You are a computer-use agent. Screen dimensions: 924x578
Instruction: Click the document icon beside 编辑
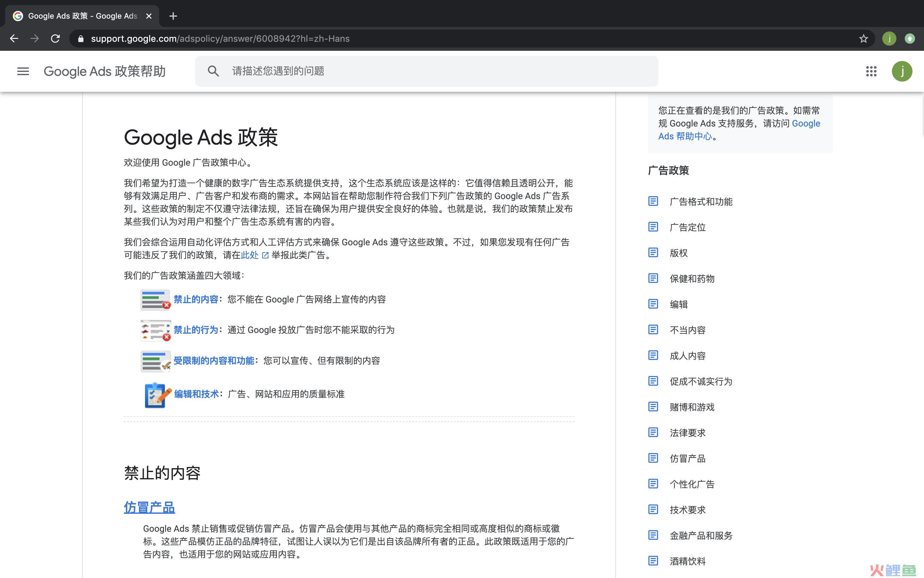653,304
